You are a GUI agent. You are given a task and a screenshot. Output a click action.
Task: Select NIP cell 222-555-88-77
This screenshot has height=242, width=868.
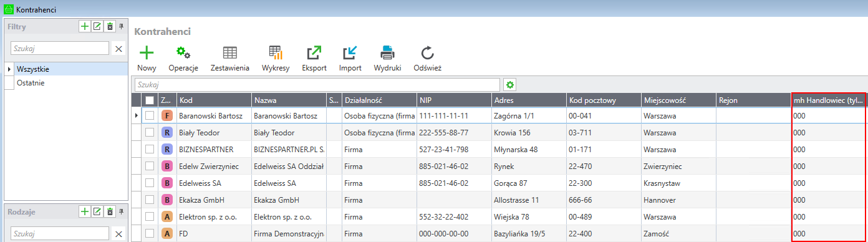coord(454,132)
